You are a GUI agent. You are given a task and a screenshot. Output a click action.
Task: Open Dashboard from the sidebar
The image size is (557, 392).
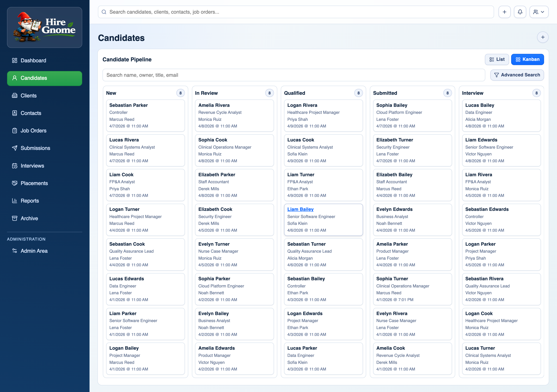[33, 60]
